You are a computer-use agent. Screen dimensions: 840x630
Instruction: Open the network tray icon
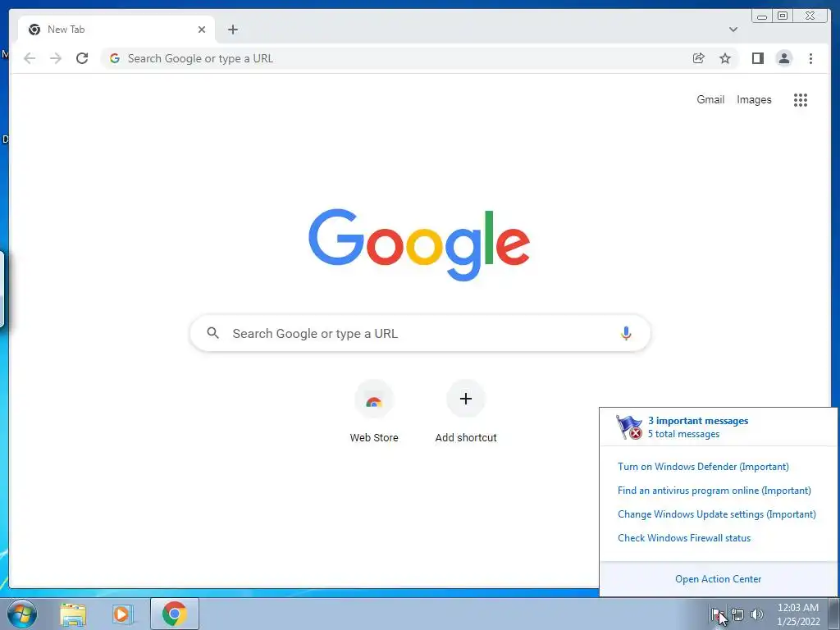737,614
